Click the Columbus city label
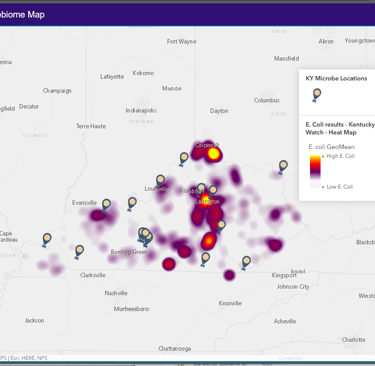Viewport: 375px width, 366px height. tap(267, 100)
